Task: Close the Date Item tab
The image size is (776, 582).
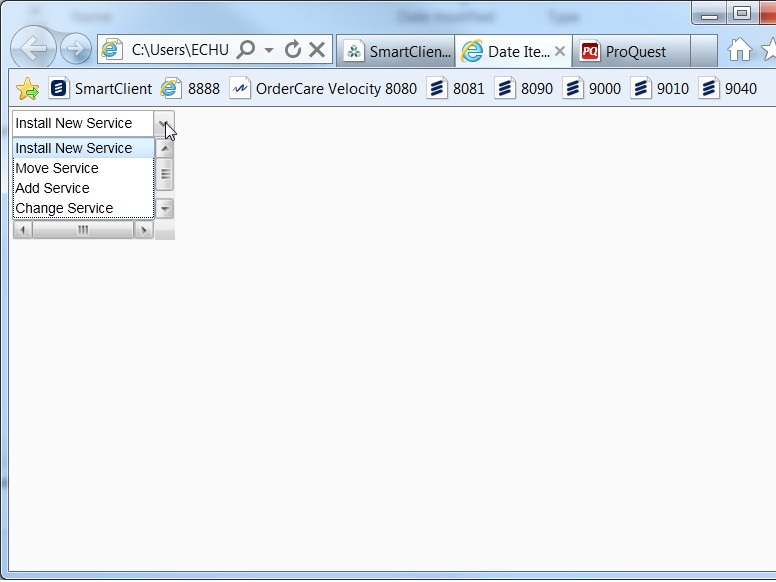Action: (560, 51)
